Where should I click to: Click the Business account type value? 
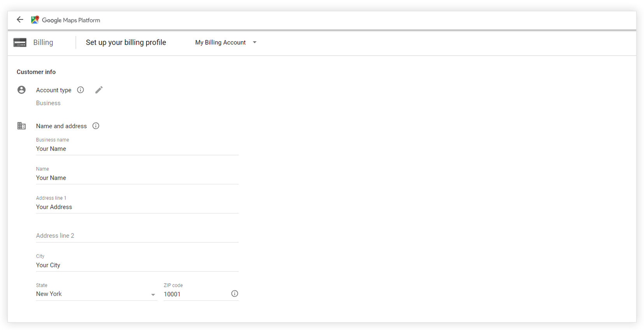tap(48, 103)
